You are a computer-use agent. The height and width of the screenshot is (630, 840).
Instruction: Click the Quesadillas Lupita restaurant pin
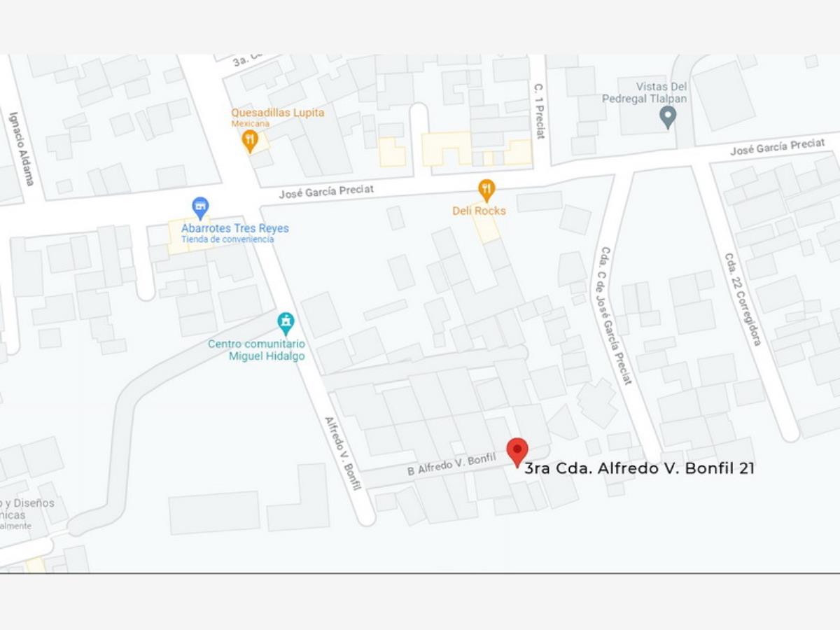[250, 141]
